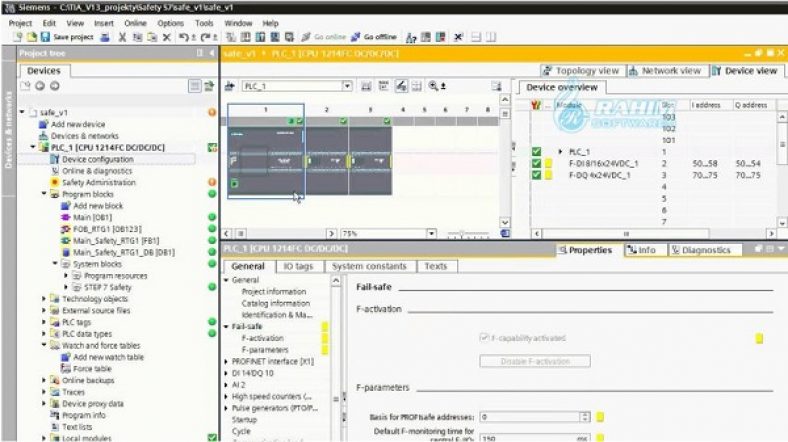Click the Go online button
Screen dimensions: 788x442
[324, 37]
